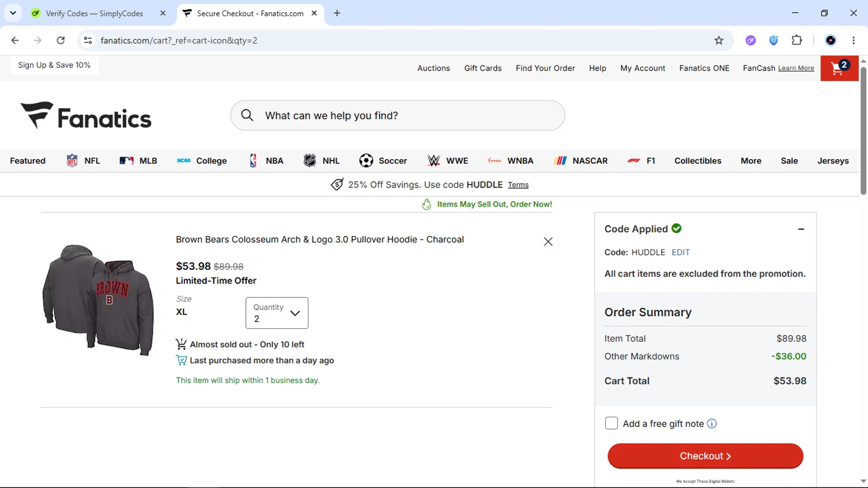
Task: Open the Quantity dropdown
Action: coord(277,313)
